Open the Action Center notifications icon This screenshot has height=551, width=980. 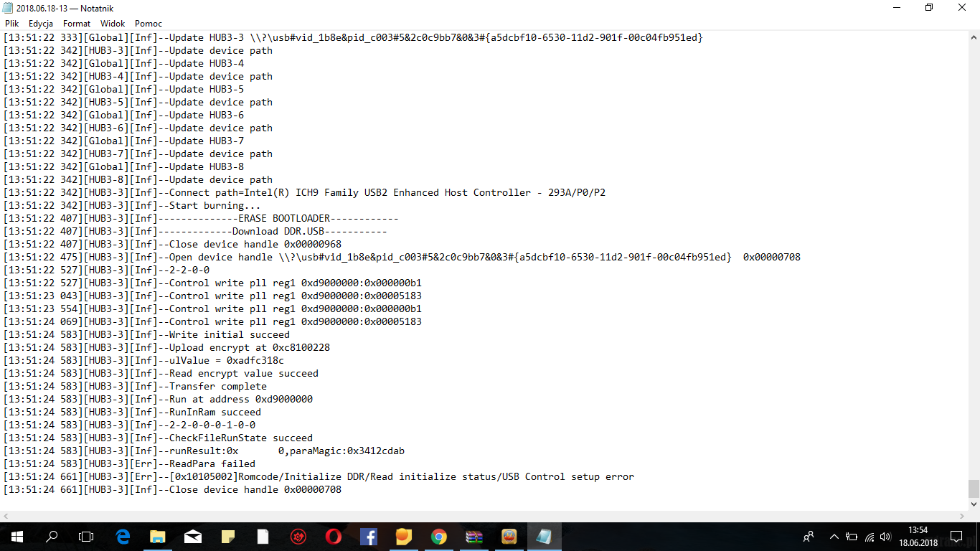pyautogui.click(x=956, y=537)
